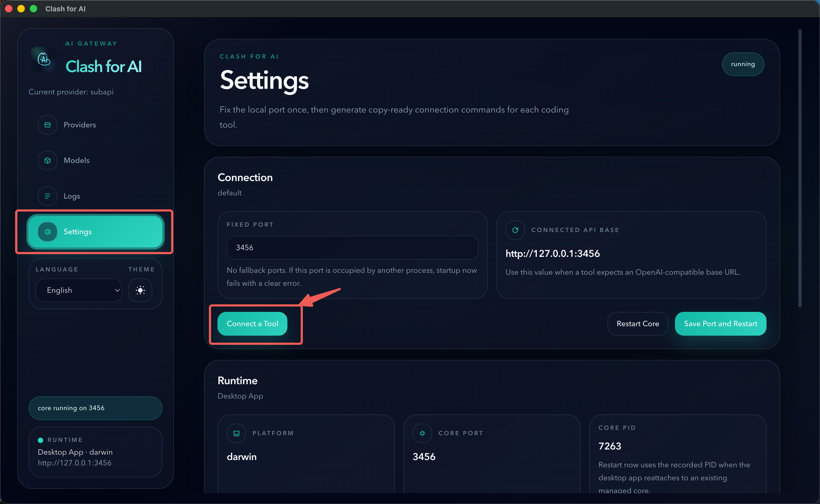The width and height of the screenshot is (820, 504).
Task: Click the 'default' text under Connection
Action: pos(229,193)
